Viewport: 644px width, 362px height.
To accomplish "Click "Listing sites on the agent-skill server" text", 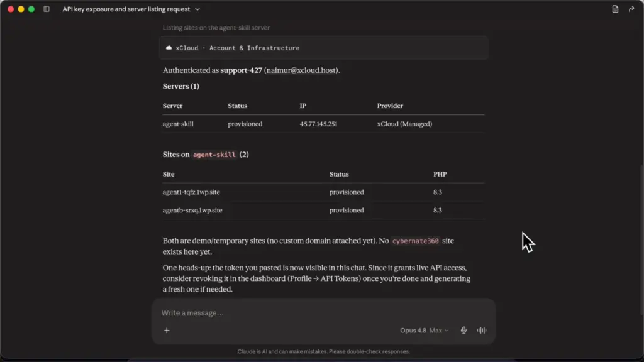I will [216, 28].
